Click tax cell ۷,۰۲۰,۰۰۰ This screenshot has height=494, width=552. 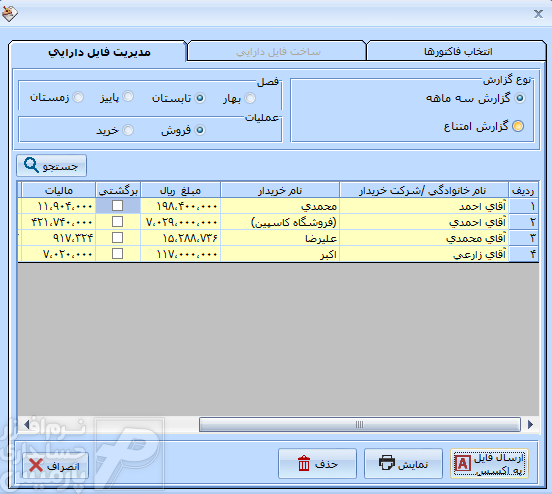(58, 254)
